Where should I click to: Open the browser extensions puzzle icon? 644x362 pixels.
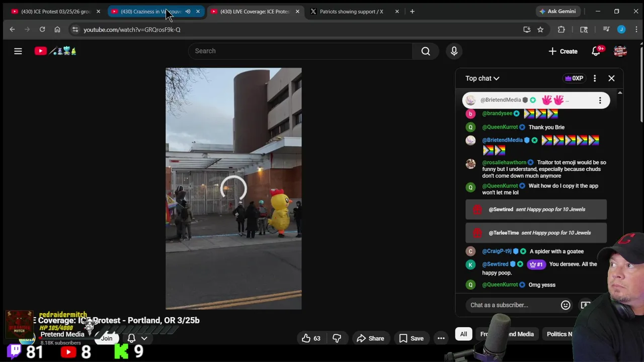[x=561, y=30]
